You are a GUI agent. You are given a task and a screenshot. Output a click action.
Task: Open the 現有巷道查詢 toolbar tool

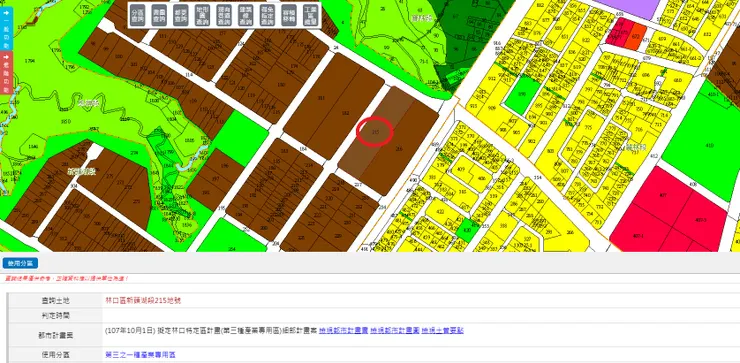(224, 16)
